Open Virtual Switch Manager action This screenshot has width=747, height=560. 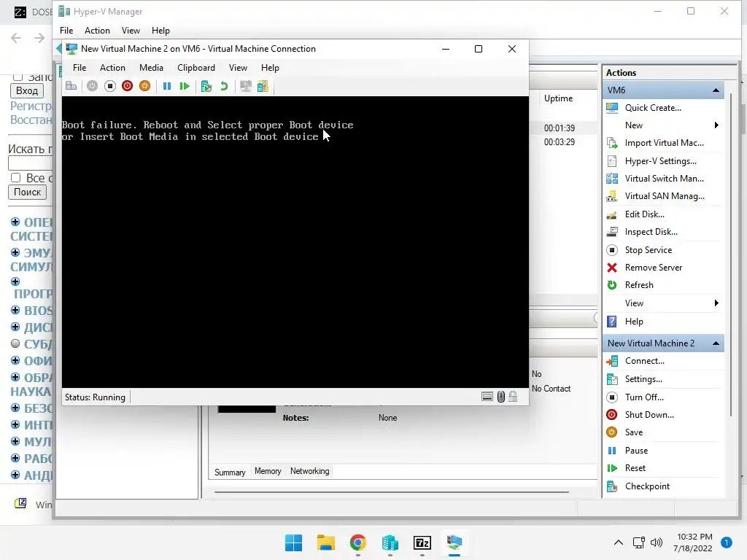pos(664,179)
